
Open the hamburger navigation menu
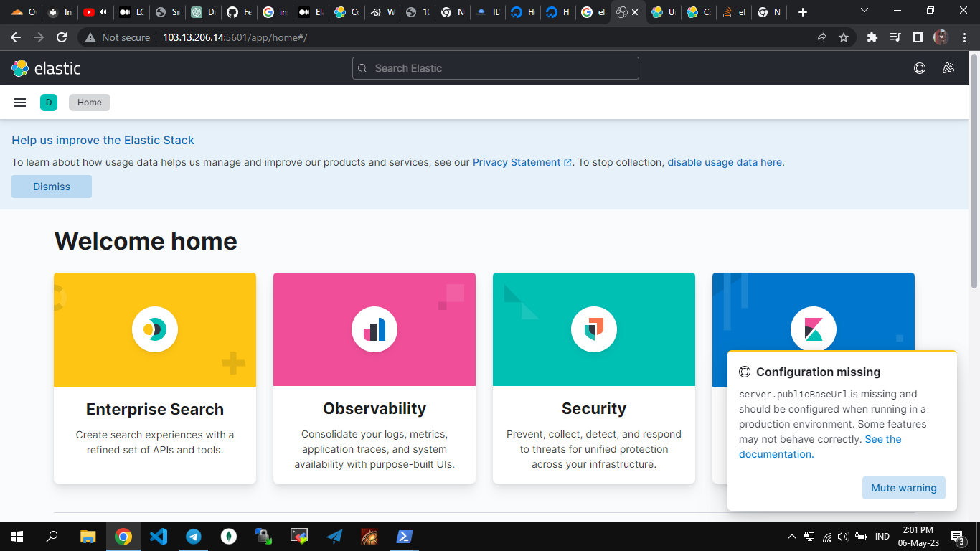tap(20, 103)
